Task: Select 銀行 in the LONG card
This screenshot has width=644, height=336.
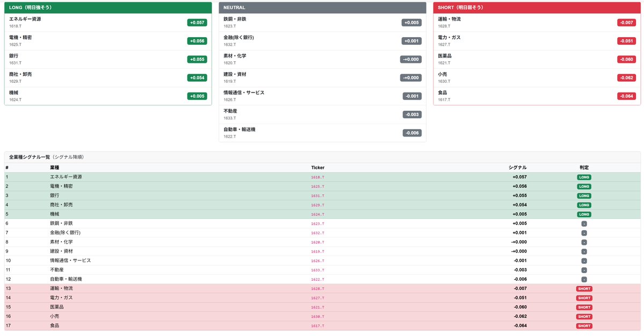Action: click(x=13, y=56)
